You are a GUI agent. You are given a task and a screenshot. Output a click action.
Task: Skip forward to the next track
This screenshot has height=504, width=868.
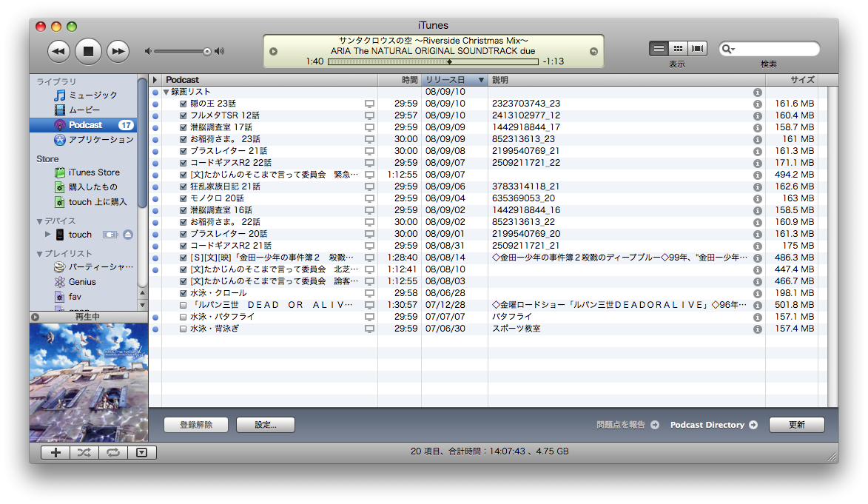point(118,52)
